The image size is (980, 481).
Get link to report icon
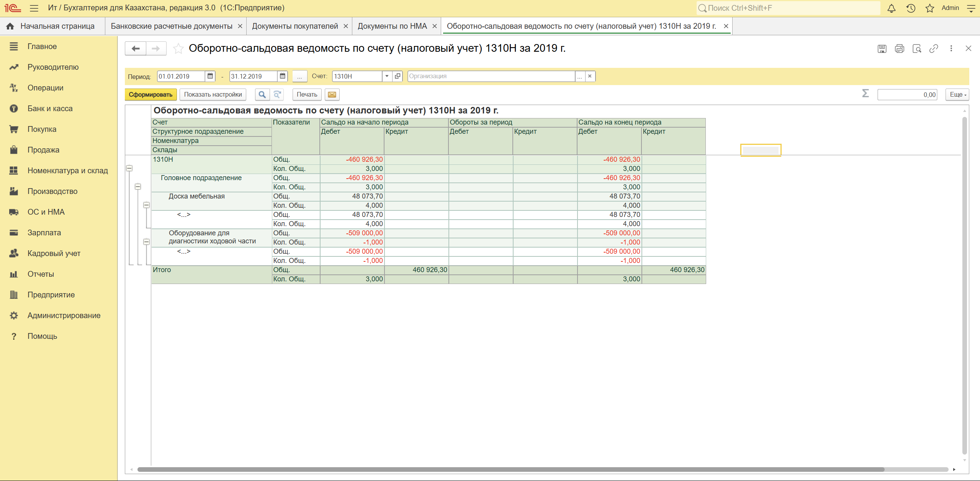click(x=934, y=49)
